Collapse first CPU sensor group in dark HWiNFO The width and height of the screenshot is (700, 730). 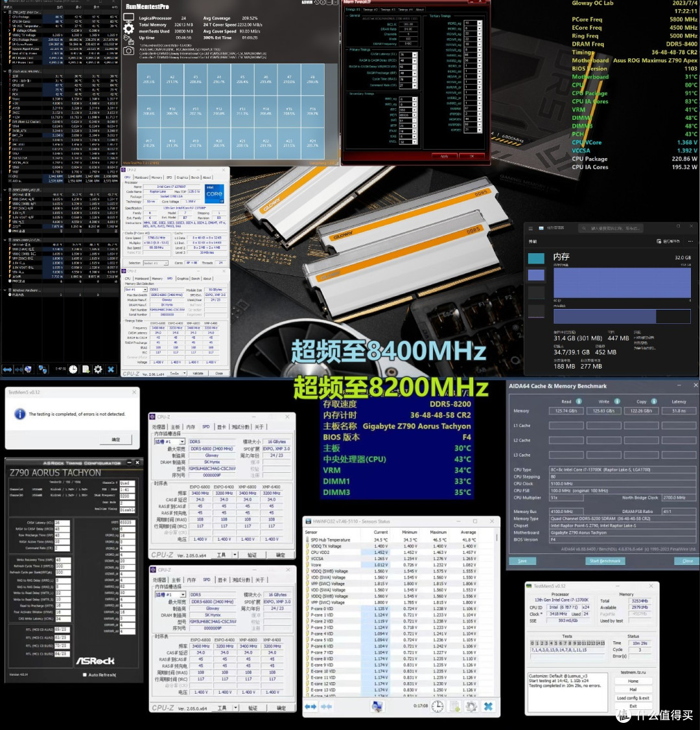5,12
